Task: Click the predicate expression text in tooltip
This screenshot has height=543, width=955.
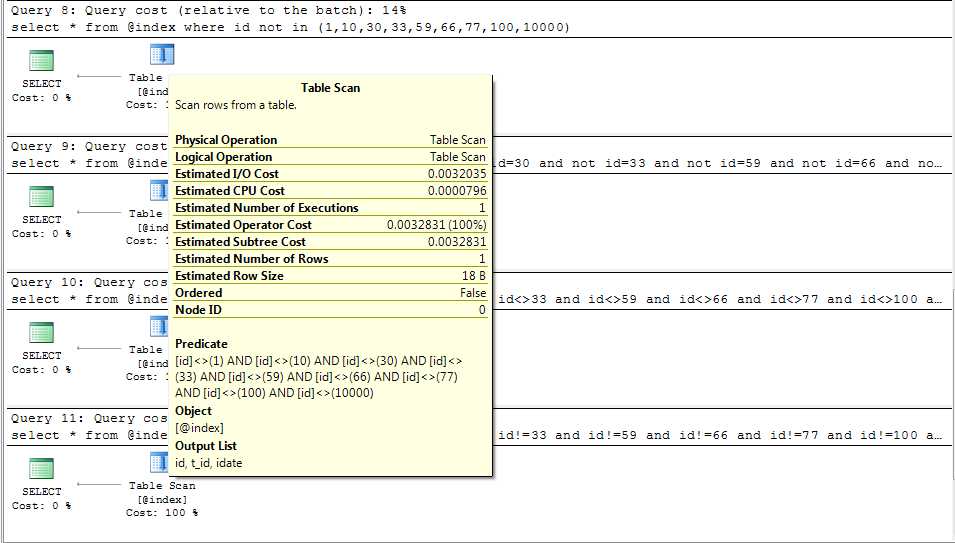Action: tap(319, 377)
